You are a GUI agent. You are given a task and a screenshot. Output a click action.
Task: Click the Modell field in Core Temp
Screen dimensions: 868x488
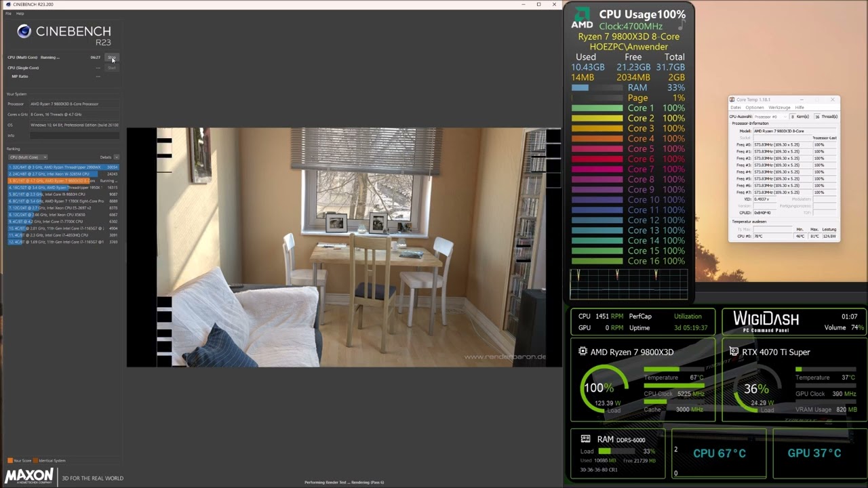[795, 131]
